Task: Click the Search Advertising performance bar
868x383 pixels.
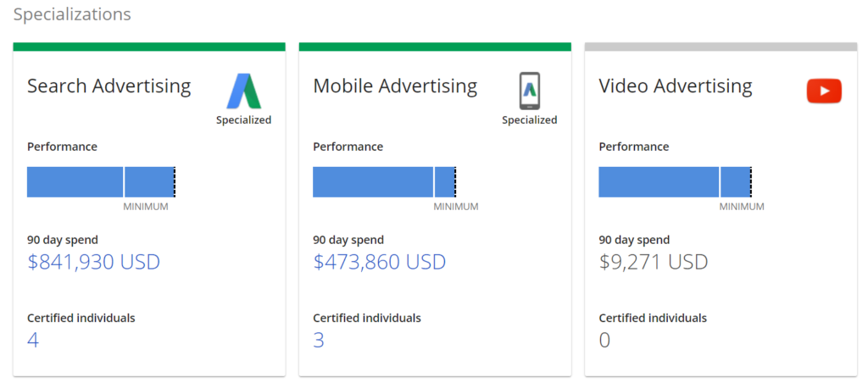Action: (x=102, y=181)
